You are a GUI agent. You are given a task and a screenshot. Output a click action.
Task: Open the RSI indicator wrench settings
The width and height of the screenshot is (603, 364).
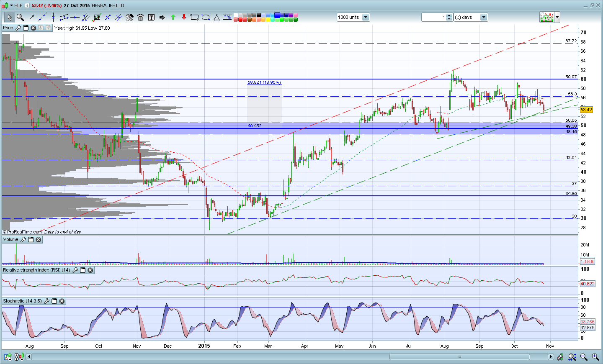(75, 270)
